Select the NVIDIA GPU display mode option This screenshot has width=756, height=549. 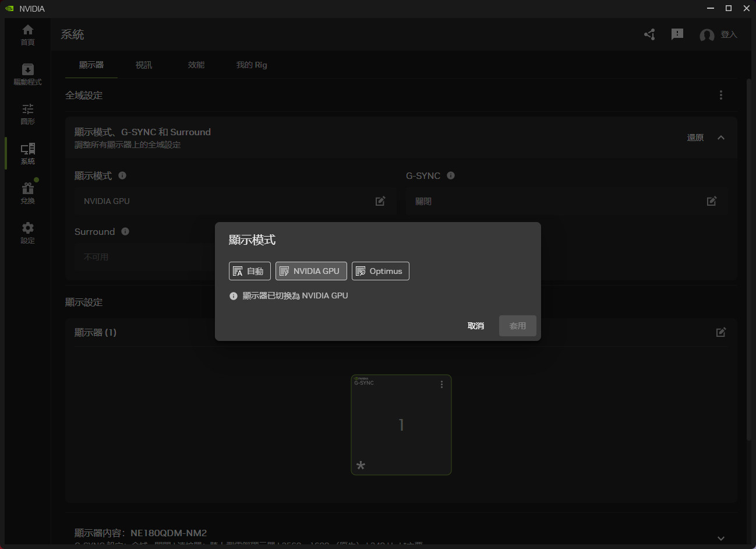coord(311,271)
